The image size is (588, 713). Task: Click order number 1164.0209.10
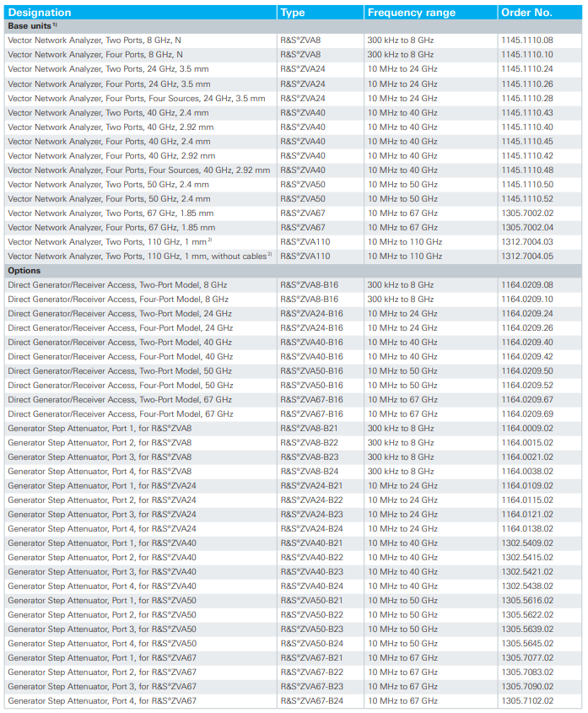tap(527, 300)
